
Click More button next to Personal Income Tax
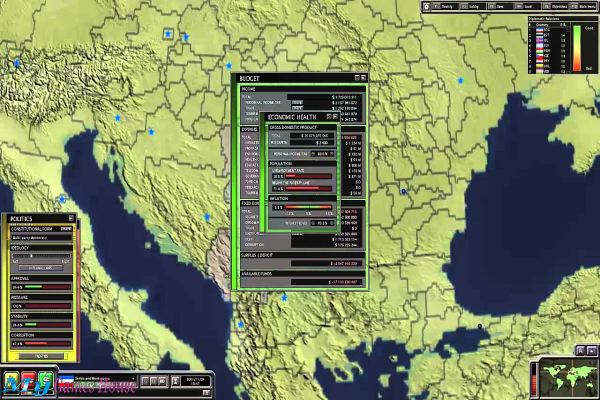[x=297, y=102]
